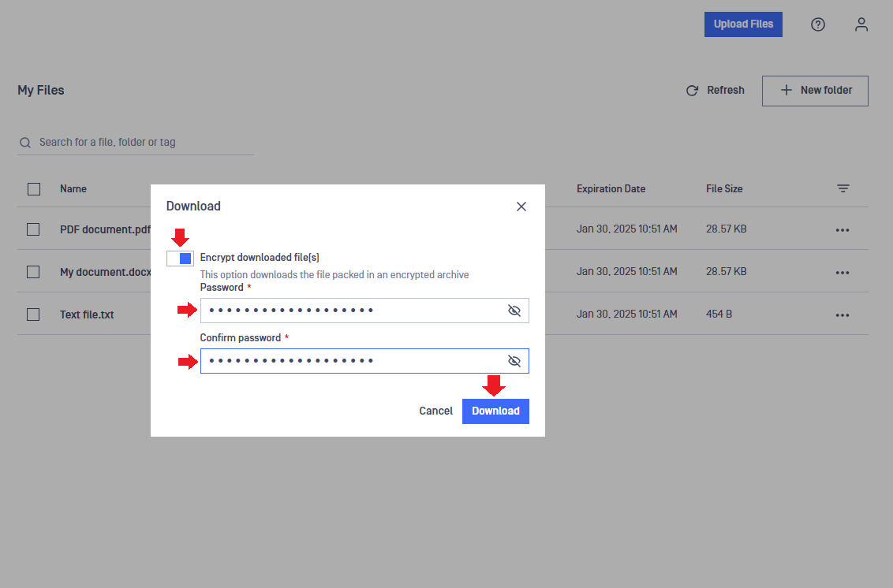Click the Refresh circular arrow icon
Image resolution: width=893 pixels, height=588 pixels.
[692, 91]
